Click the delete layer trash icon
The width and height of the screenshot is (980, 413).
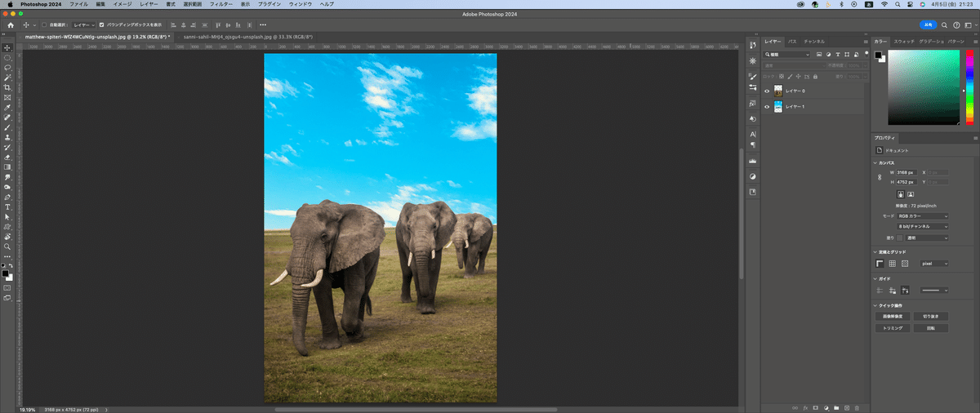pos(857,406)
